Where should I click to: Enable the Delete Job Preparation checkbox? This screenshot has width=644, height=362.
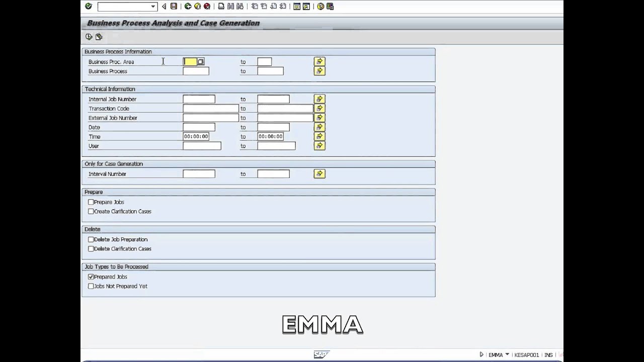coord(91,240)
